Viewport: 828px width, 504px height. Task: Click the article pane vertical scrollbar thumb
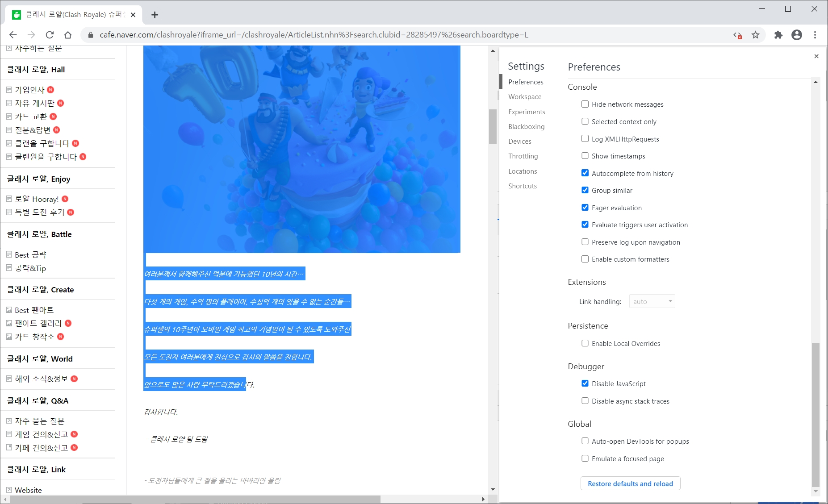493,127
